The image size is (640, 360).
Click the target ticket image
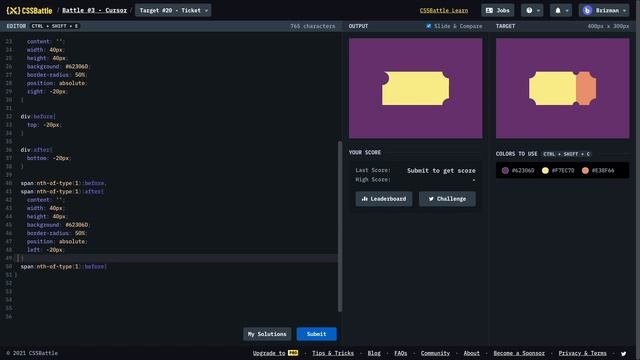pos(562,88)
